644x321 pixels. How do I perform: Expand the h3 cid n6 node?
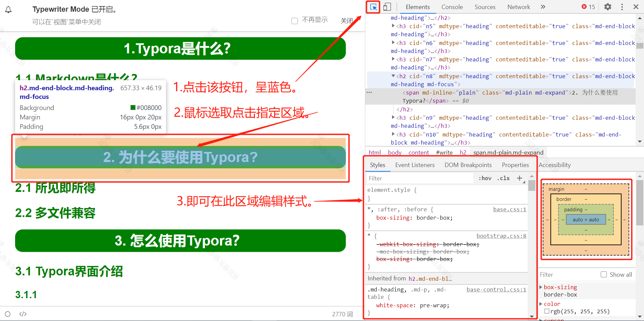[393, 43]
